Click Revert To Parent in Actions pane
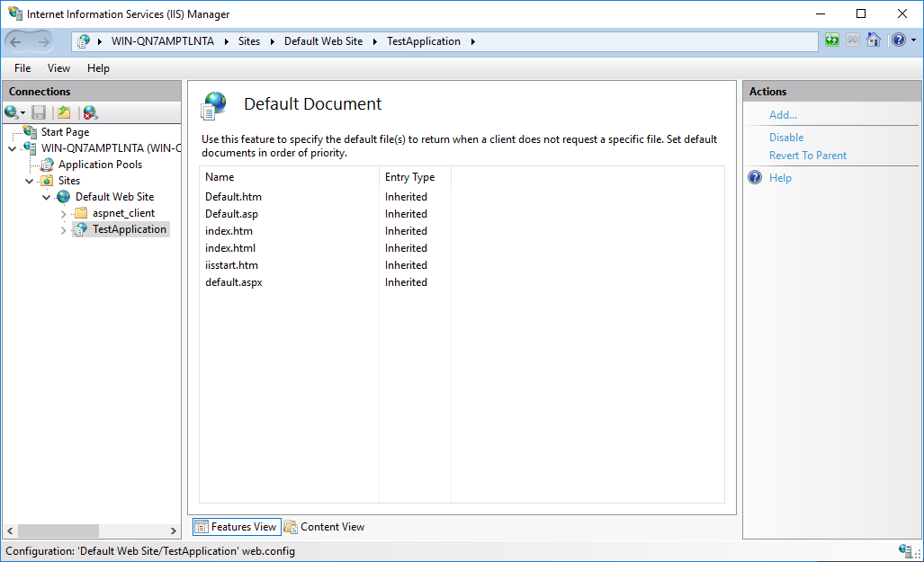 tap(808, 155)
